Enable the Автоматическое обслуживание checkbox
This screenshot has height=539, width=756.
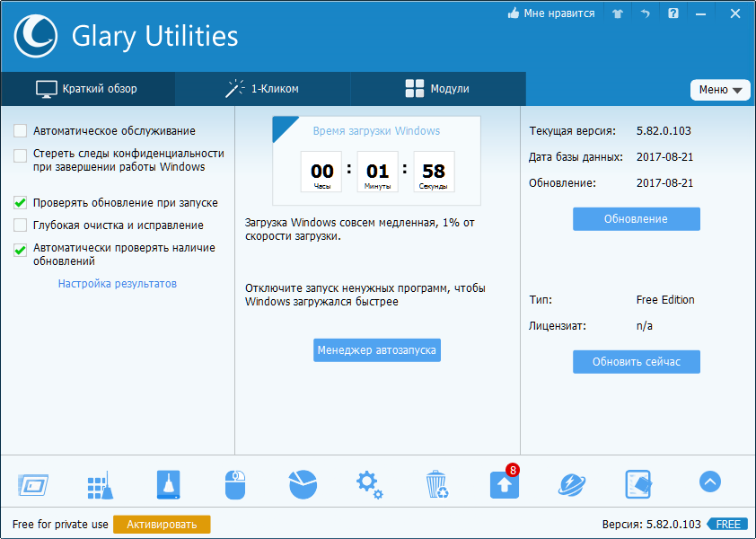pyautogui.click(x=21, y=131)
